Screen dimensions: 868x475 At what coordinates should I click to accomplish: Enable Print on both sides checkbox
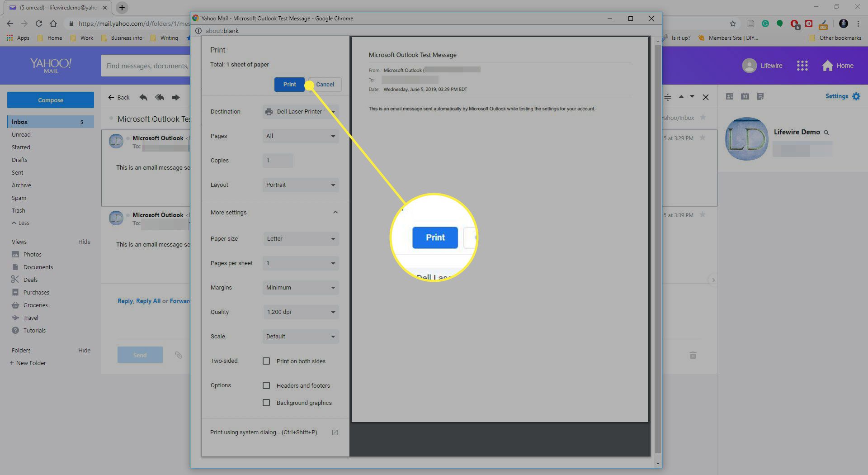tap(266, 361)
